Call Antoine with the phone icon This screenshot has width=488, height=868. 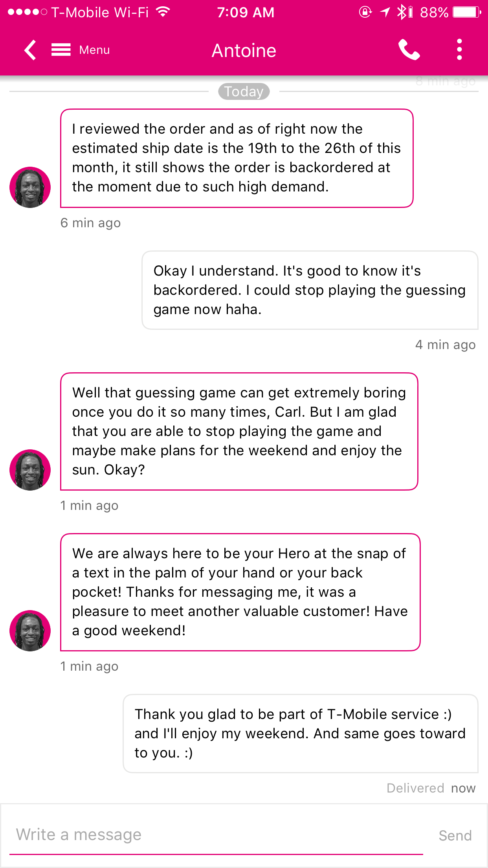pyautogui.click(x=409, y=50)
